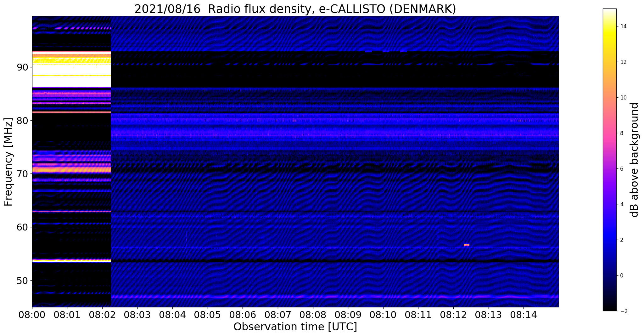Click the 08:04 time tick label
The image size is (644, 336).
tap(172, 315)
